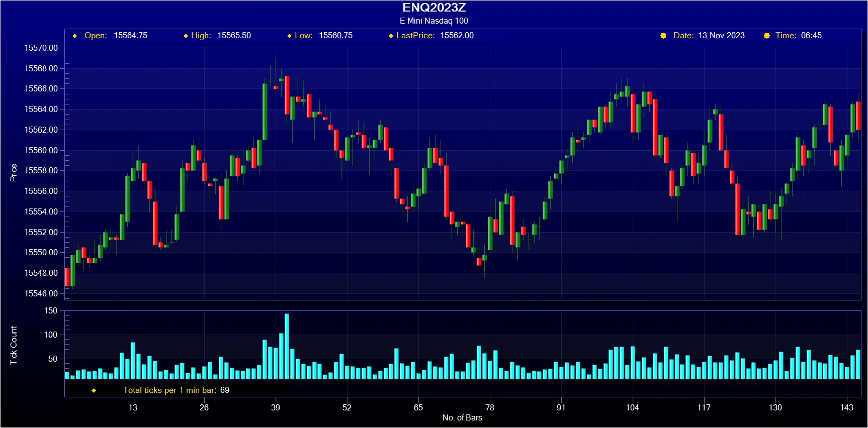Click the tallest tick volume bar near 150
Screen dimensions: 868x428
click(x=287, y=346)
